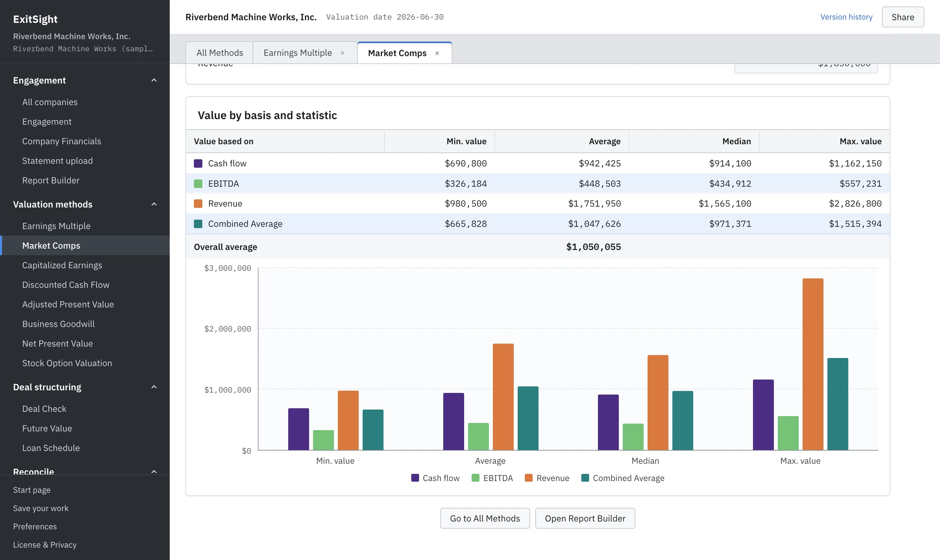Click Cash flow purple swatch in table
940x560 pixels.
coord(198,163)
